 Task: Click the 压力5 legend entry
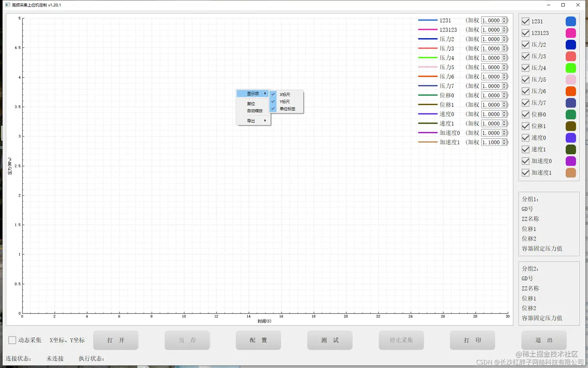pos(447,67)
